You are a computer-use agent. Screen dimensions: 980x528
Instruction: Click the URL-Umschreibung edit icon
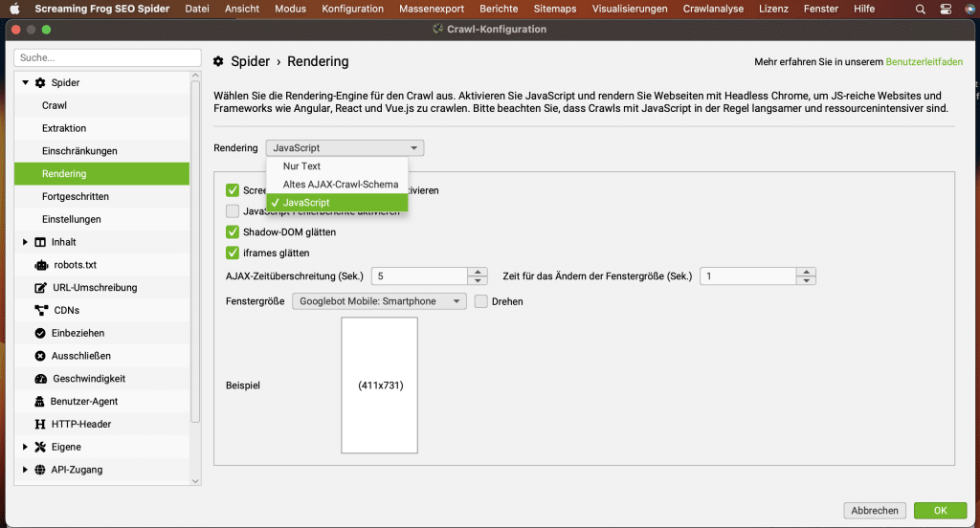[x=40, y=288]
